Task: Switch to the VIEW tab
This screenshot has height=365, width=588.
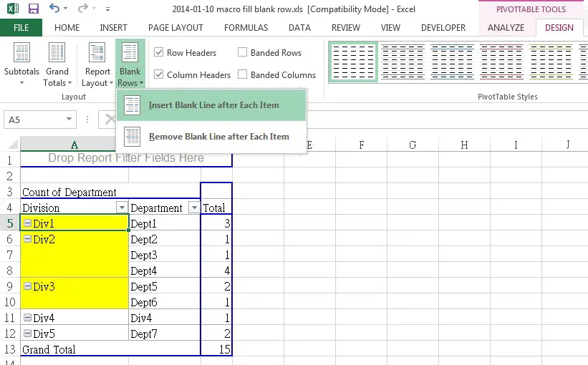Action: pyautogui.click(x=390, y=28)
